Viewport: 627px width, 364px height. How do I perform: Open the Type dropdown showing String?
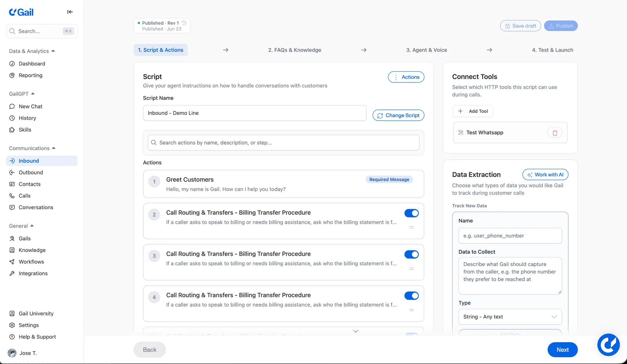(x=510, y=317)
